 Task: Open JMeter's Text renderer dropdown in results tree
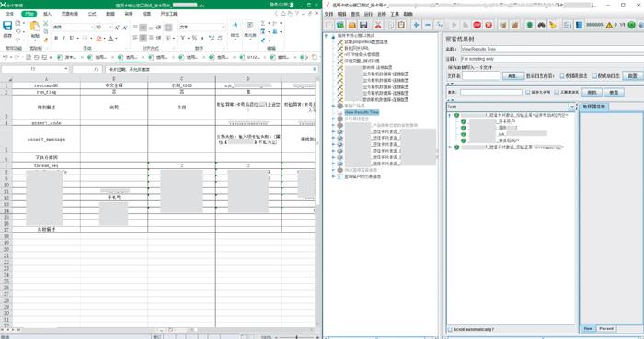point(572,107)
